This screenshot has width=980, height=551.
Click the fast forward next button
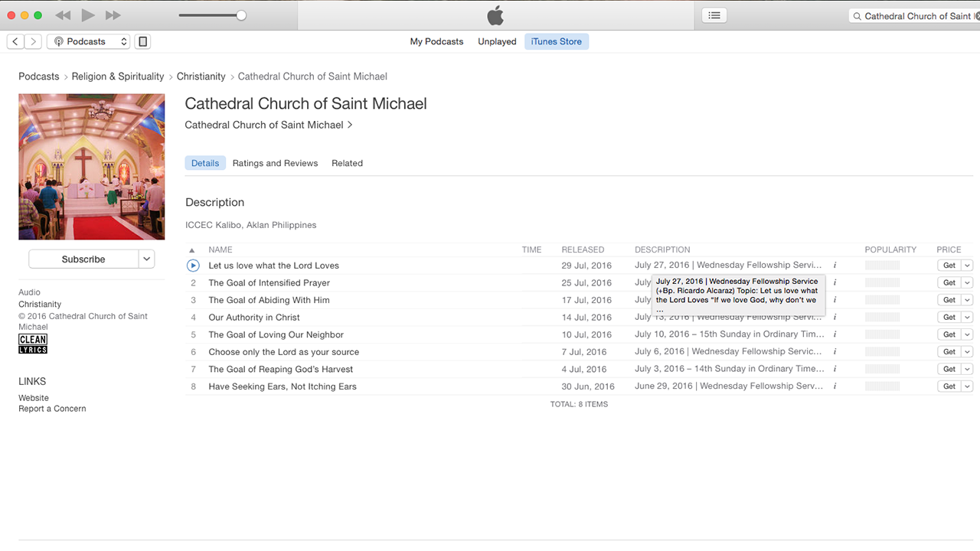[113, 15]
